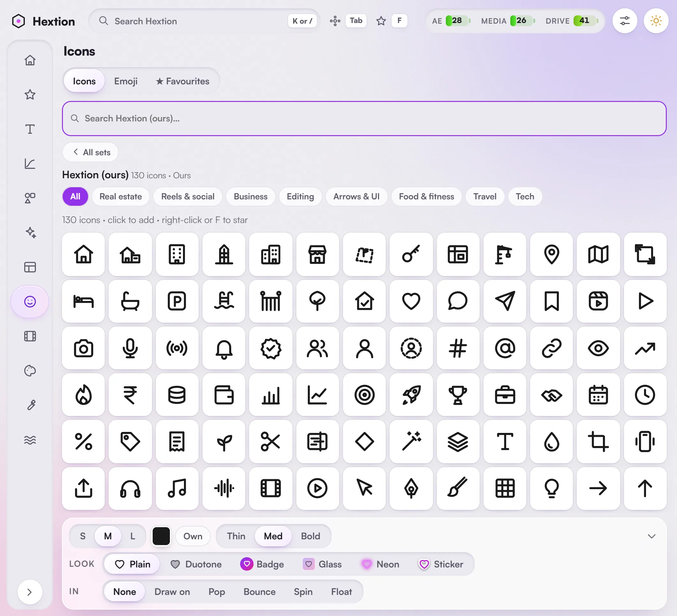Add the camera icon
The height and width of the screenshot is (616, 677).
coord(83,348)
